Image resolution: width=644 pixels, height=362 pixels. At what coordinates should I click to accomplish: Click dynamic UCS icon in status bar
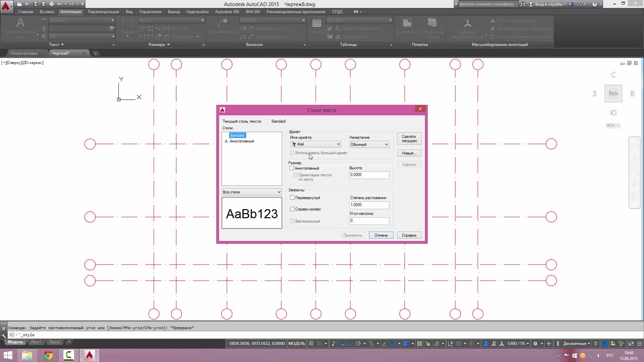pyautogui.click(x=450, y=344)
